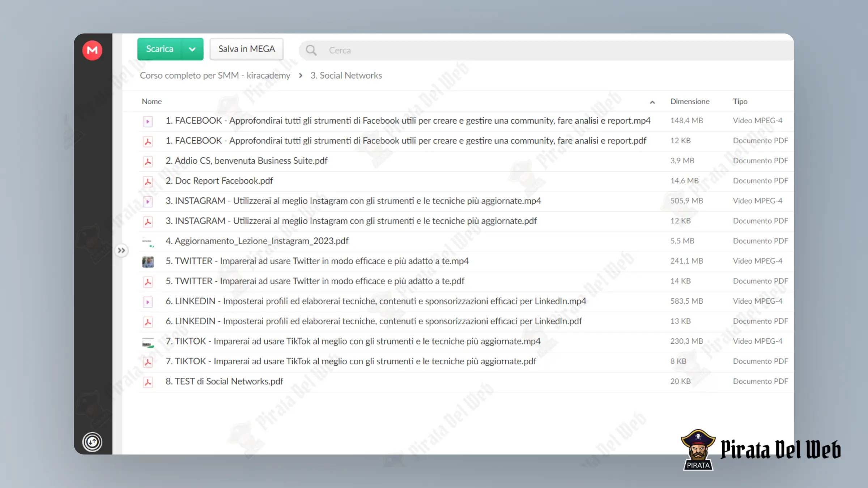Expand the sidebar with double-chevron icon
This screenshot has height=488, width=868.
point(122,250)
